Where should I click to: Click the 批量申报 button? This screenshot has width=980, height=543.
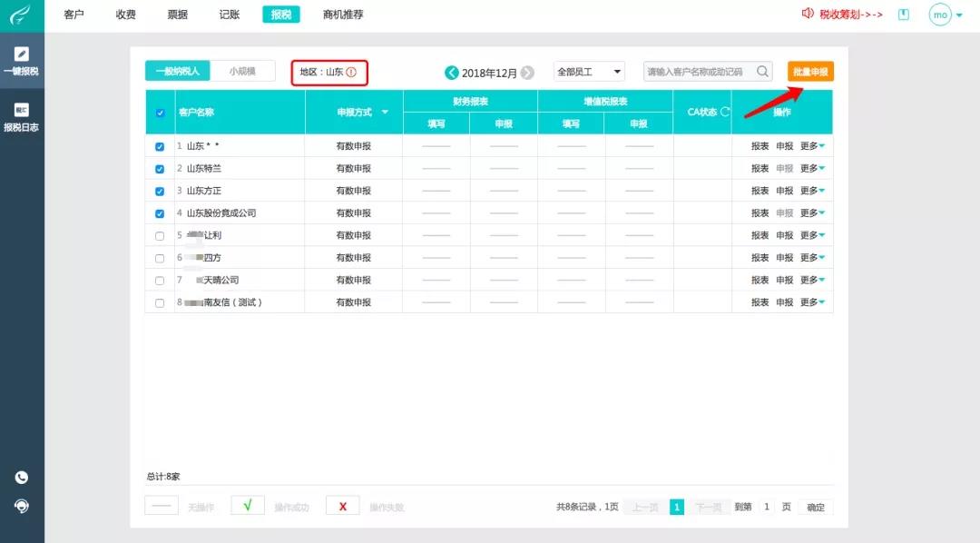pos(810,72)
